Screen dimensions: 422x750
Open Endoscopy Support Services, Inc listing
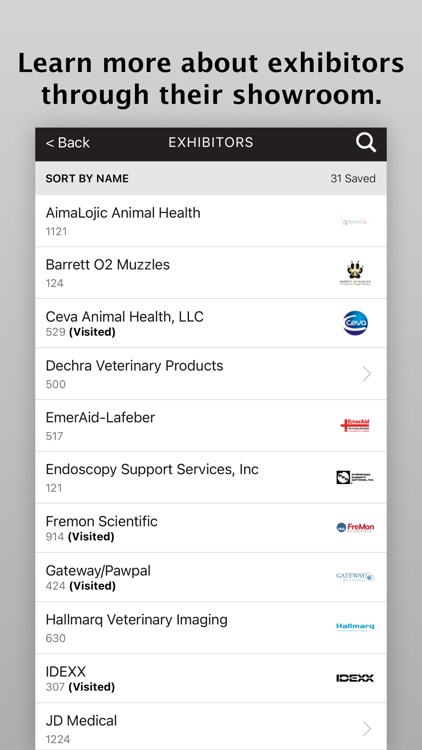211,477
